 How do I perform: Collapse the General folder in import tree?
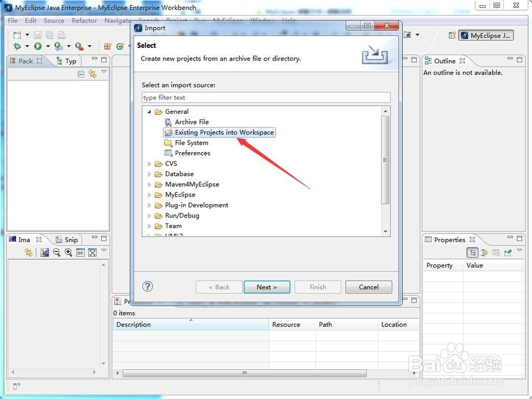149,111
